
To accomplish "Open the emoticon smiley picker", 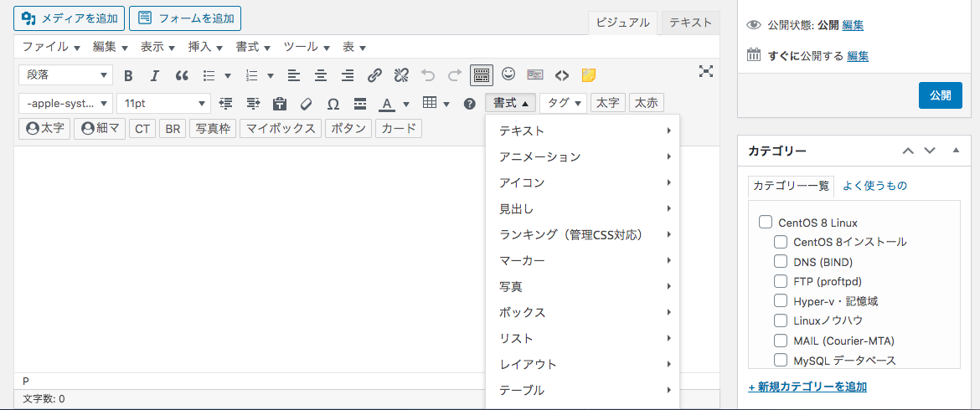I will click(508, 74).
